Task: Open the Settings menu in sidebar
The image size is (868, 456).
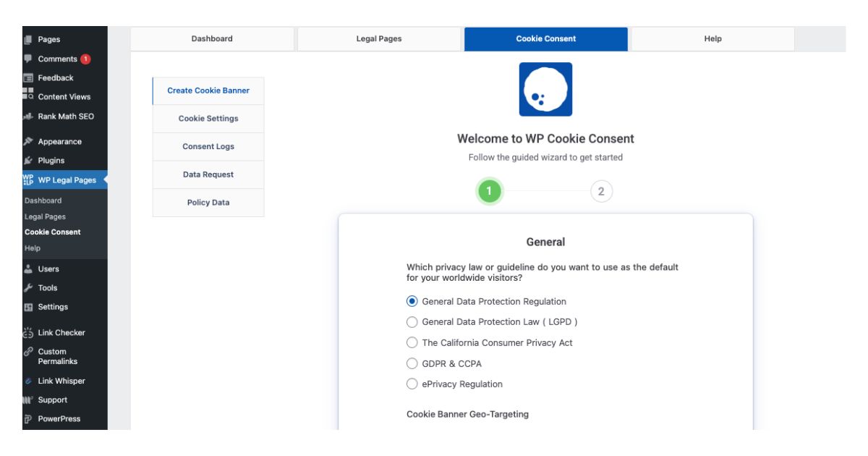Action: (x=53, y=307)
